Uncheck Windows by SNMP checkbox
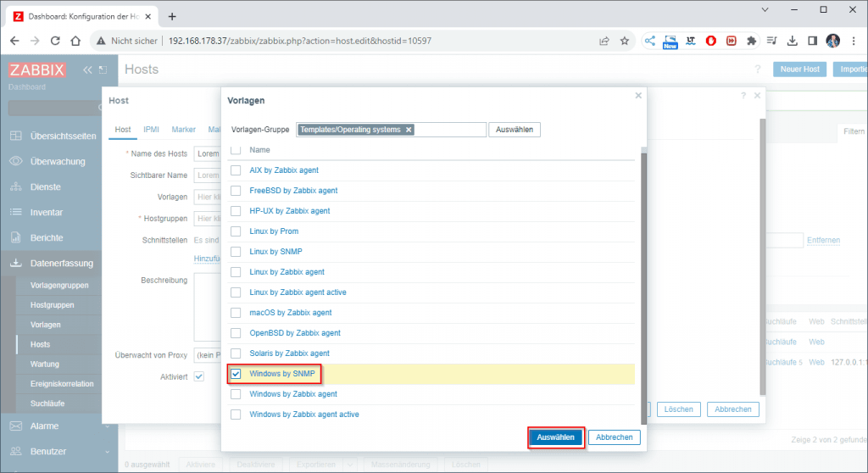The width and height of the screenshot is (868, 473). click(x=236, y=374)
